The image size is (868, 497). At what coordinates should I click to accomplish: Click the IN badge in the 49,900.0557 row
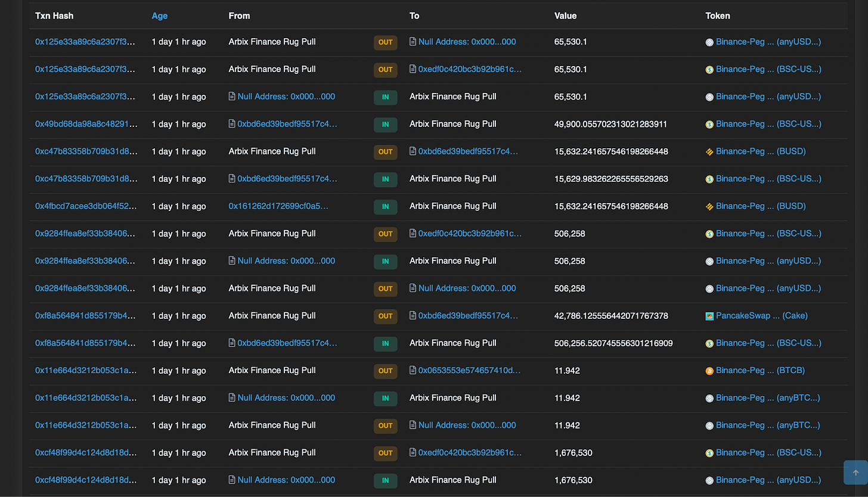[386, 124]
